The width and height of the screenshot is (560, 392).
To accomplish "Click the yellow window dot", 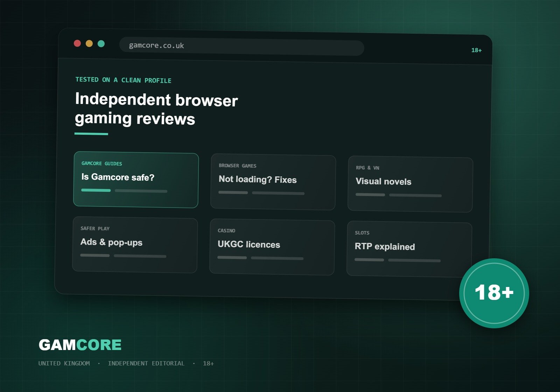I will tap(89, 43).
